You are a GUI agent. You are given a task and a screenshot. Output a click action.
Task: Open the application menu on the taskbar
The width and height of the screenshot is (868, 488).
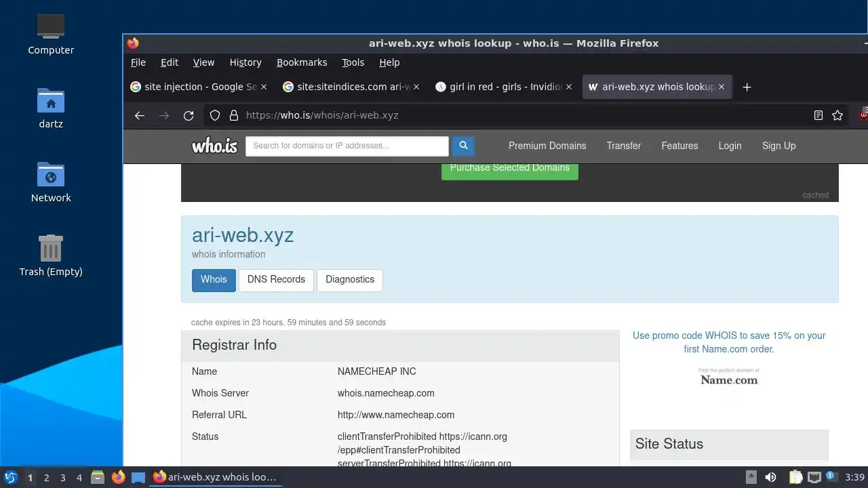point(10,477)
